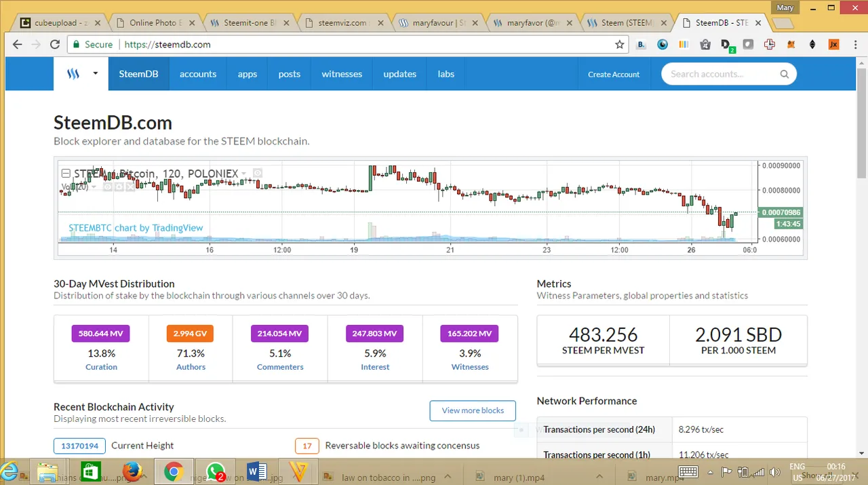868x485 pixels.
Task: Click the 165.202 MV badge
Action: tap(469, 334)
